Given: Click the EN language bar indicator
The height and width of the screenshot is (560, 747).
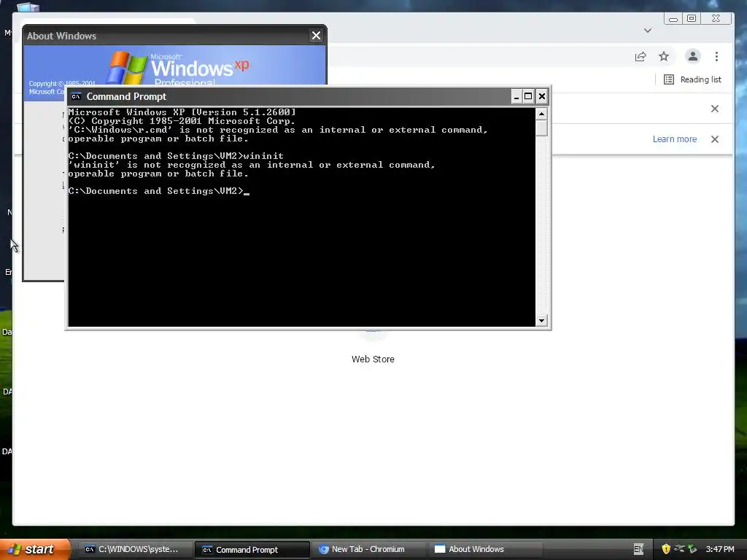Looking at the screenshot, I should [638, 550].
